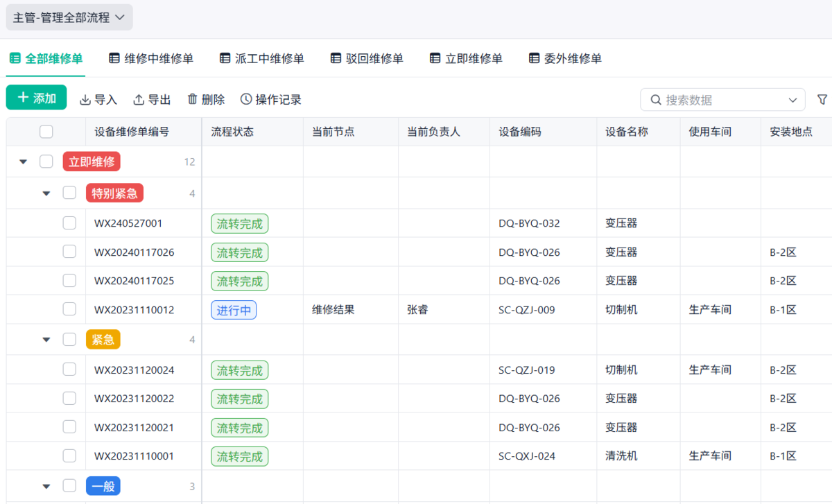Click the blue 一般 priority tag
Screen dimensions: 832x504
click(103, 486)
